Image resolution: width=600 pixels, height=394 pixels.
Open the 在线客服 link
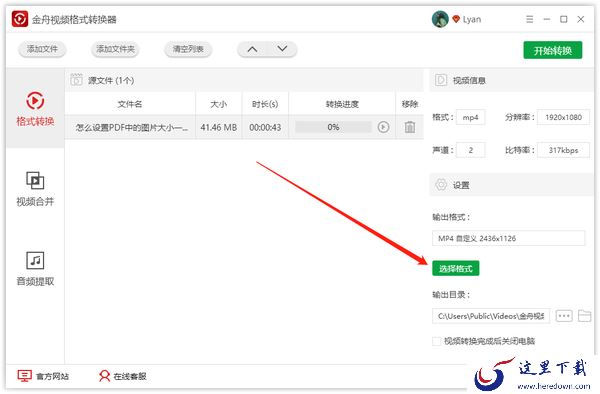(122, 376)
